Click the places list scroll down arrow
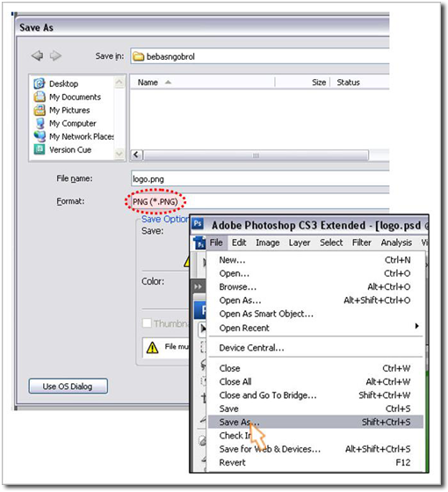The image size is (448, 492). click(119, 154)
